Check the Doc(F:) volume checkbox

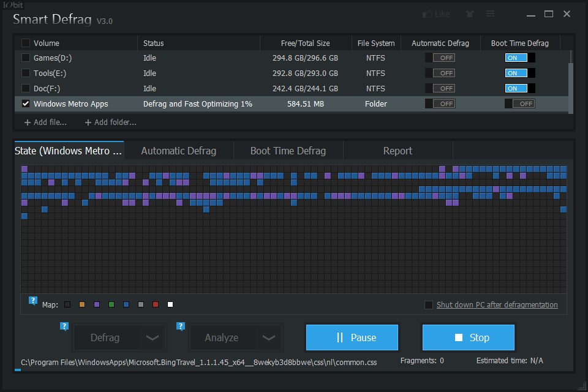click(x=26, y=89)
